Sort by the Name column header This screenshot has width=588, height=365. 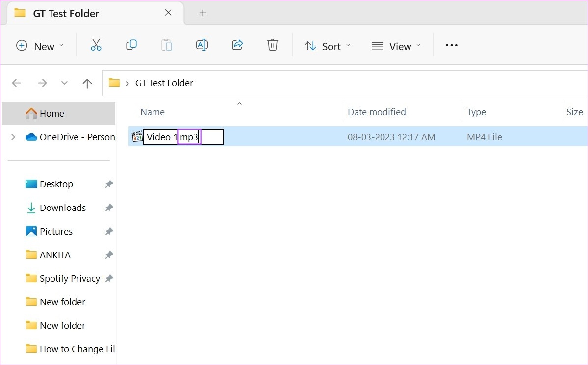pos(152,112)
